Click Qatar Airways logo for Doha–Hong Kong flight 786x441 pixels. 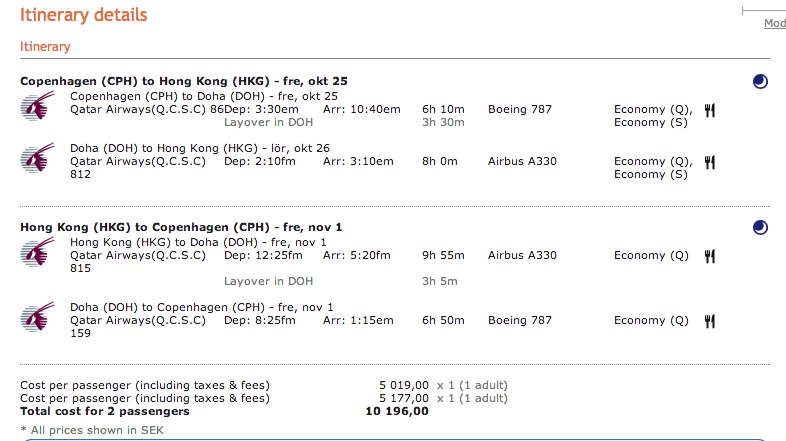pyautogui.click(x=37, y=160)
